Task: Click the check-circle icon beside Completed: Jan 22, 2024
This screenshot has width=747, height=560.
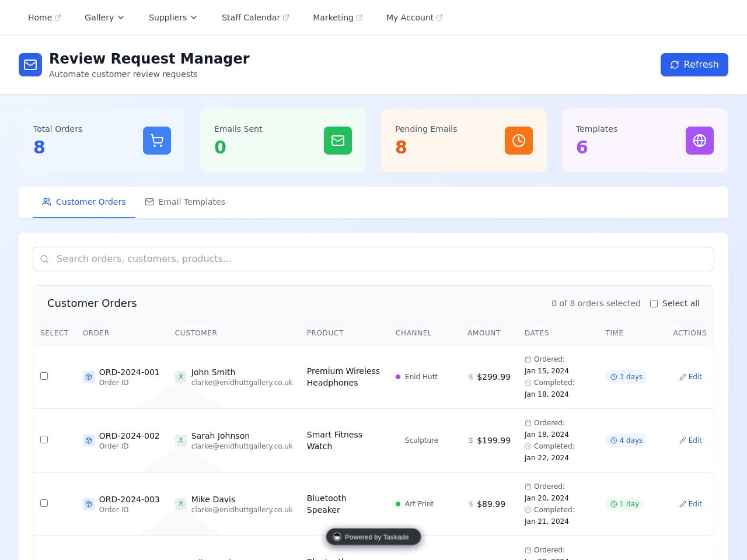Action: point(528,446)
